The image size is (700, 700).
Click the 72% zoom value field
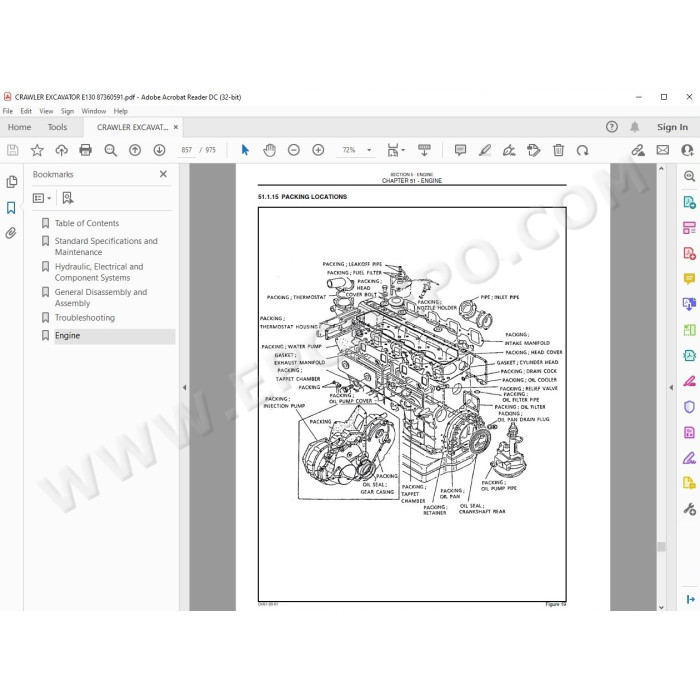pos(349,150)
